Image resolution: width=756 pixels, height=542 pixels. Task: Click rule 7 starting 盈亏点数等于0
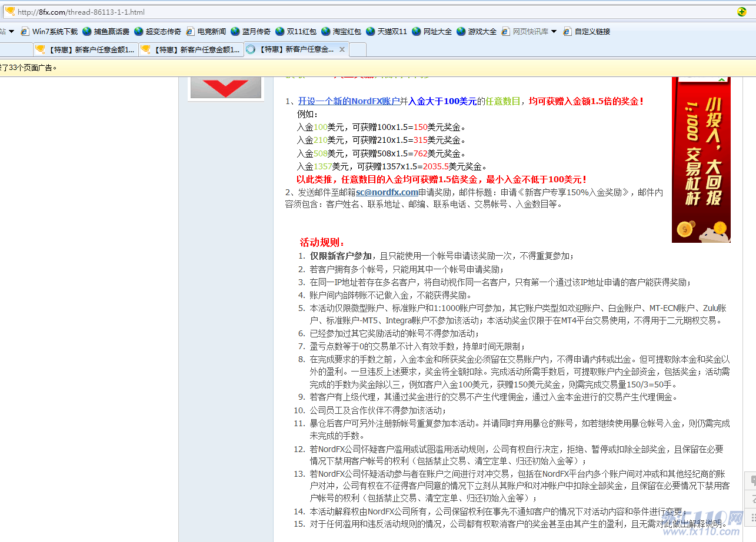click(x=418, y=346)
